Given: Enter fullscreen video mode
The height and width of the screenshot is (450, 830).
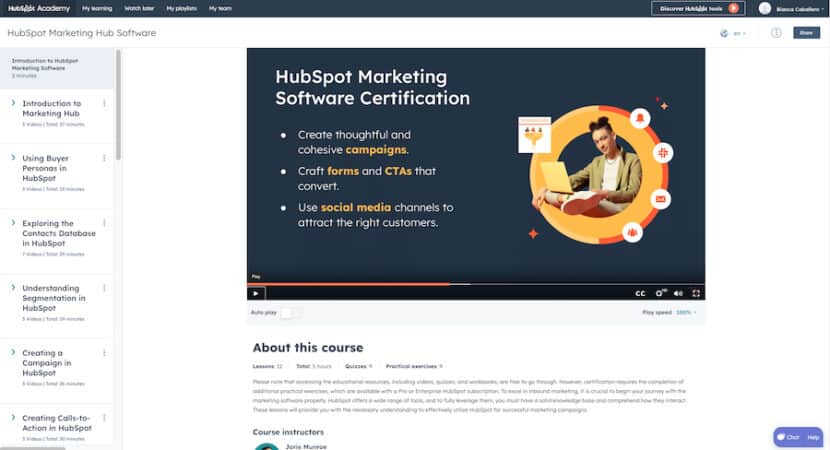Looking at the screenshot, I should [x=697, y=293].
